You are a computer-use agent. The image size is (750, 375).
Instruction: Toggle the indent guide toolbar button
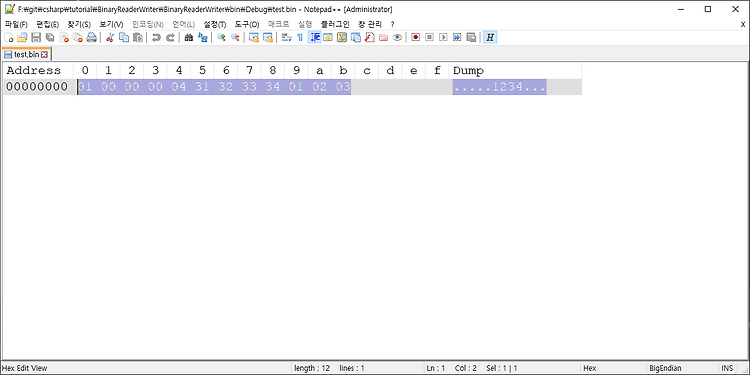(x=314, y=37)
